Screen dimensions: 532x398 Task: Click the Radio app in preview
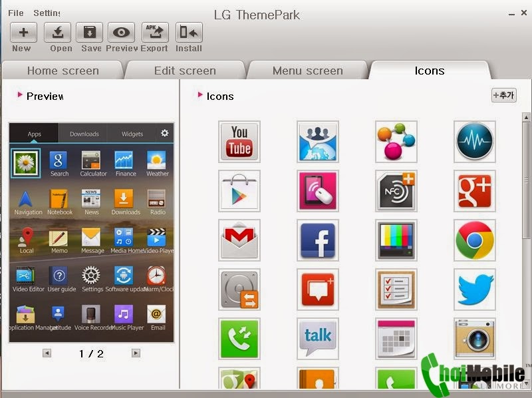click(158, 202)
